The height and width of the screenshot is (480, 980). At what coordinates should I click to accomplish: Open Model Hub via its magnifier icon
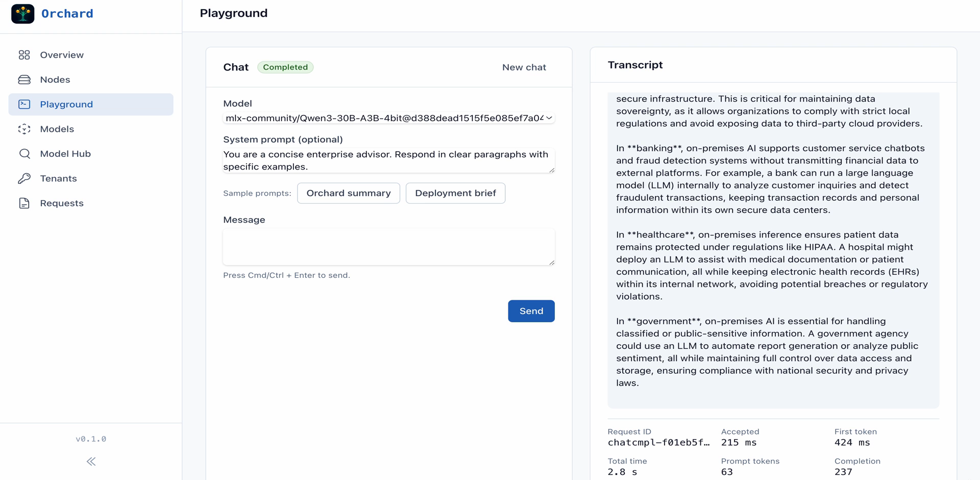click(24, 153)
